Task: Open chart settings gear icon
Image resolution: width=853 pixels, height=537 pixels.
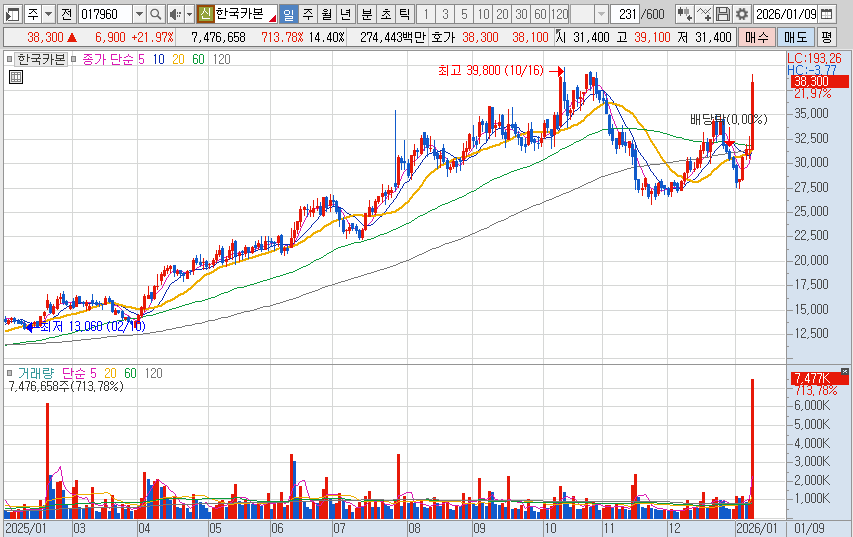Action: pos(741,14)
